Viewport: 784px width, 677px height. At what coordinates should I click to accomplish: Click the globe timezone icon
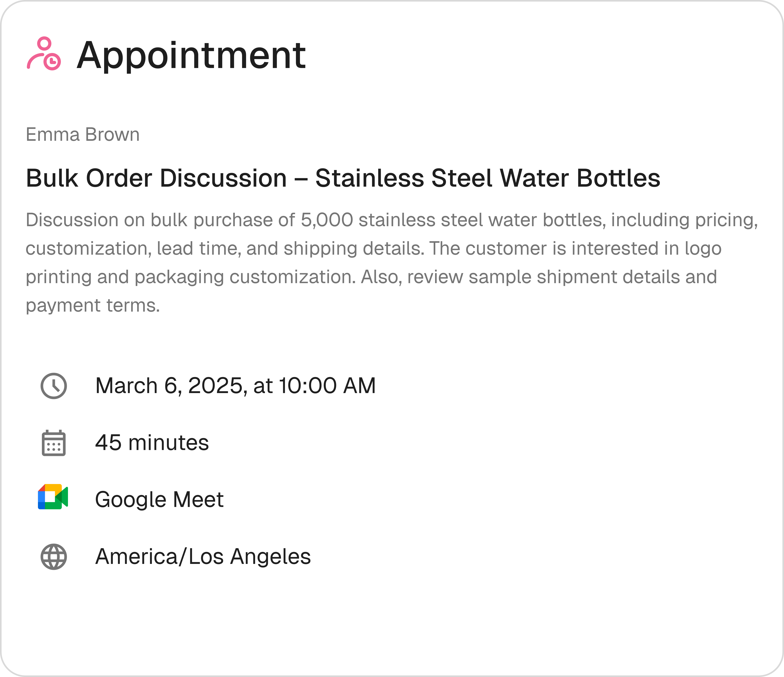click(54, 557)
